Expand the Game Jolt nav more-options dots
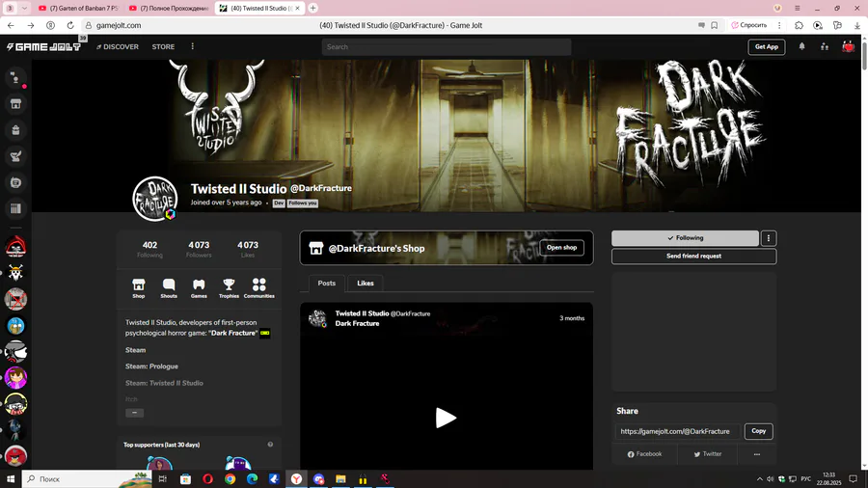868x488 pixels. coord(193,46)
